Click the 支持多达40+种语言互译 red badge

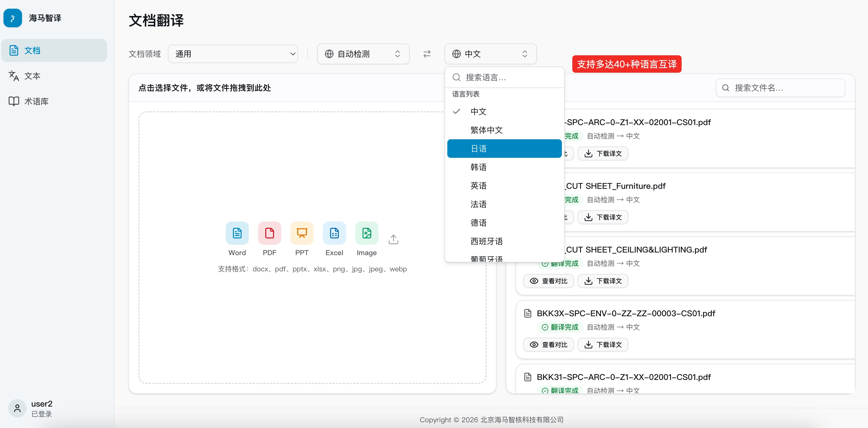pos(627,64)
